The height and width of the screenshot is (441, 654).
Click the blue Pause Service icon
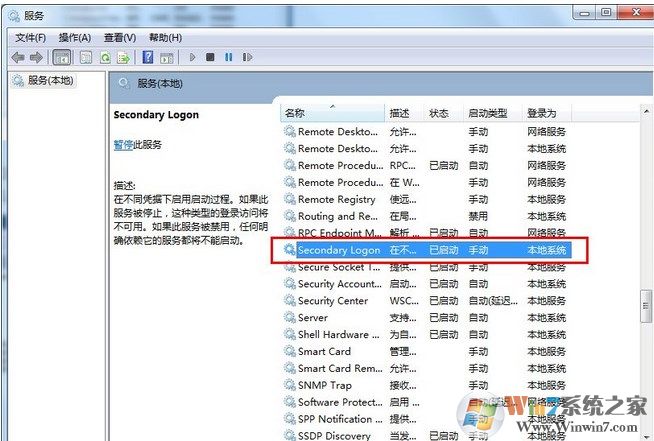[229, 57]
